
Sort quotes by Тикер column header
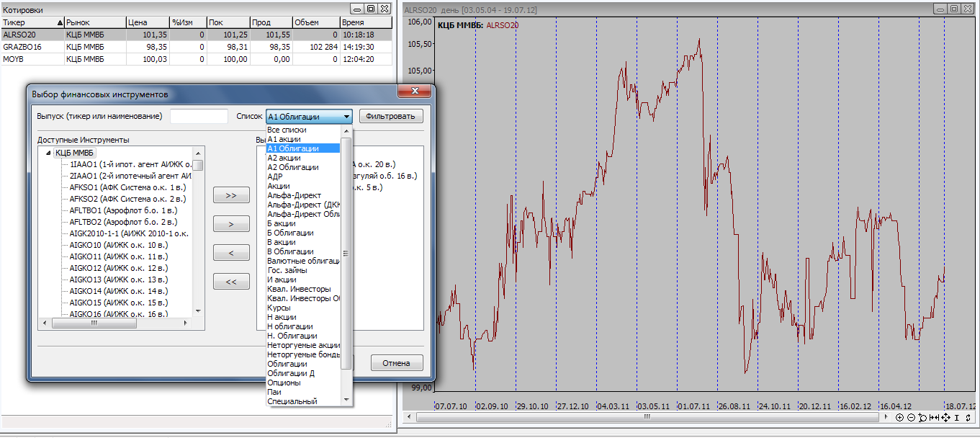pyautogui.click(x=32, y=22)
